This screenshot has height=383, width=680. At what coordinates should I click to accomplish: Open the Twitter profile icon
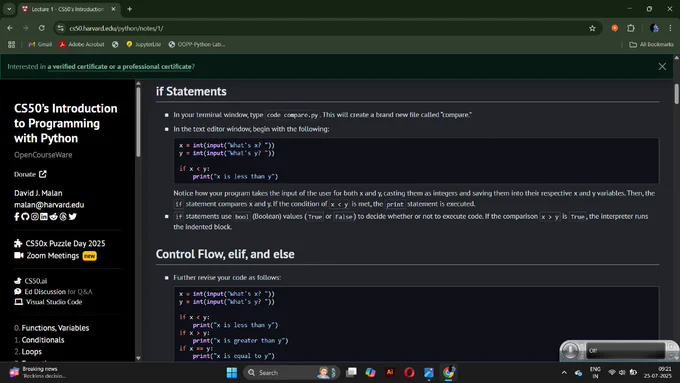click(x=72, y=216)
